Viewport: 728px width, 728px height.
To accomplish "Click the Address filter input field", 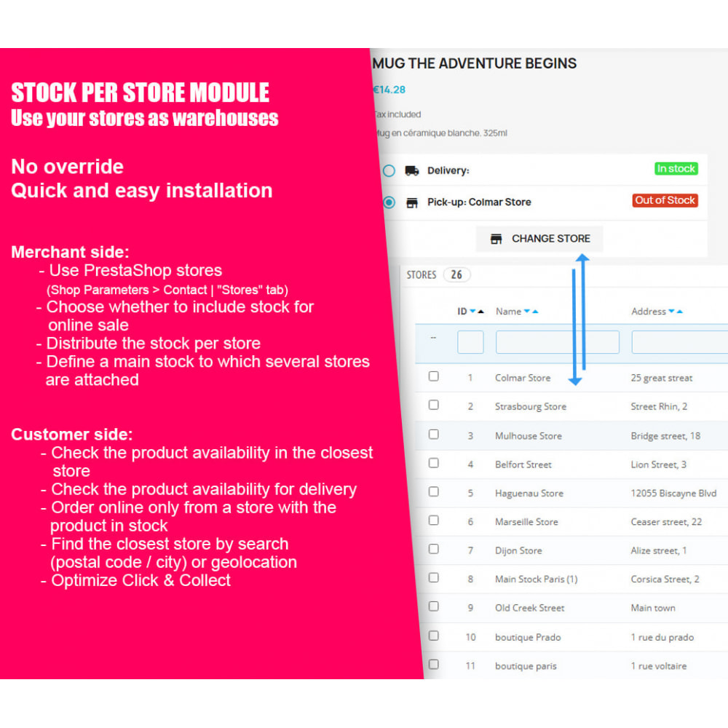I will [x=681, y=341].
